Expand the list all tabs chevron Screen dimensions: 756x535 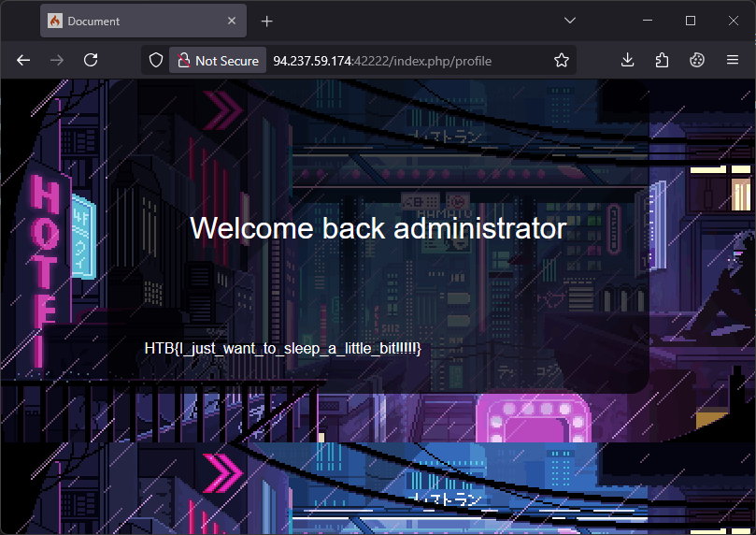pos(571,21)
